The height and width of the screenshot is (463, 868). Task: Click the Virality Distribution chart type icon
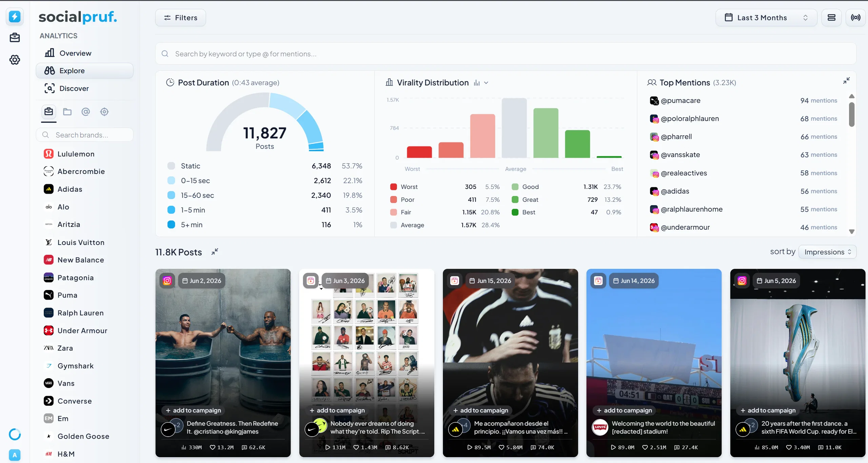pyautogui.click(x=477, y=83)
